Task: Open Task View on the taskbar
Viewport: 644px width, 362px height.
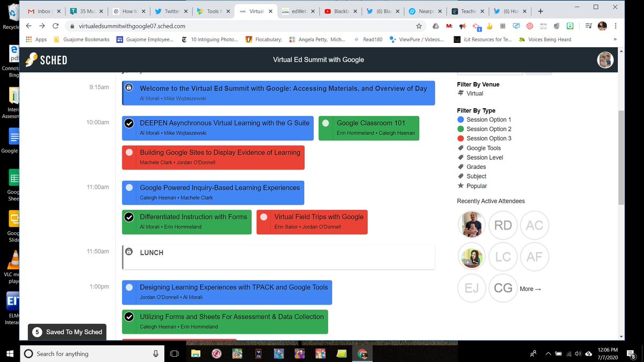Action: click(x=174, y=353)
